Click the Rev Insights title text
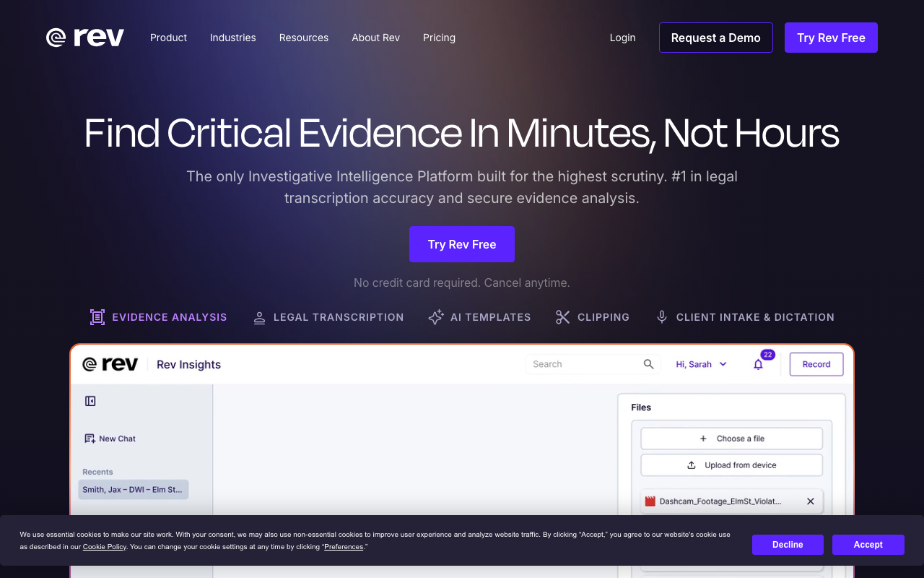 tap(188, 364)
